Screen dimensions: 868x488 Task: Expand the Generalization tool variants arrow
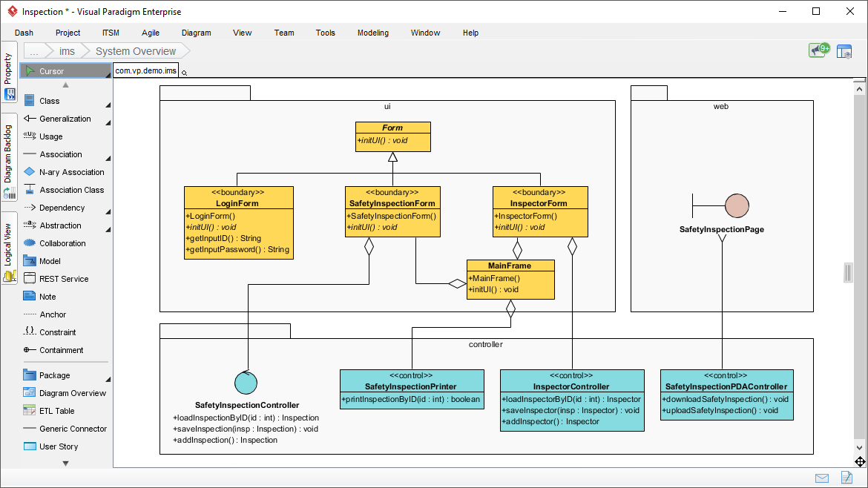point(108,122)
